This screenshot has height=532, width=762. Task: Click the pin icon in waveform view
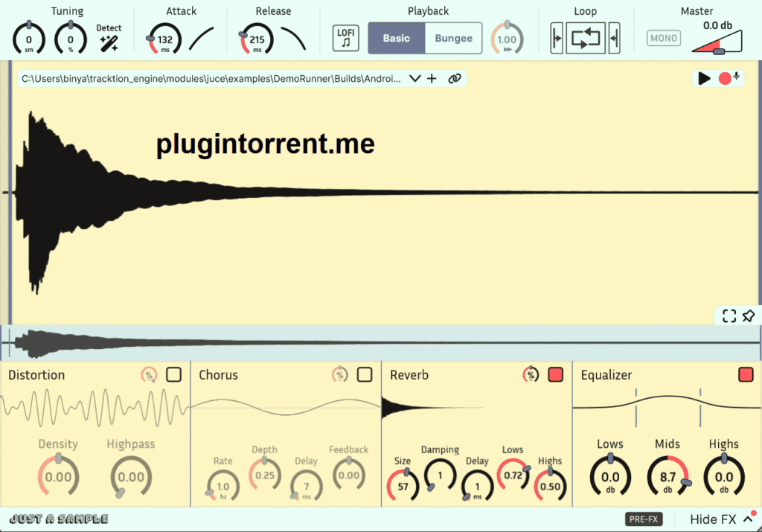click(x=749, y=315)
